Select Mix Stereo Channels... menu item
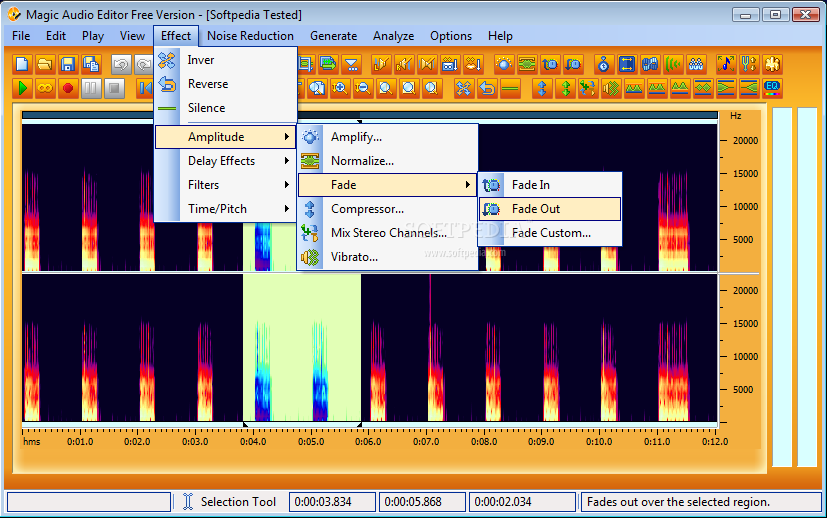The image size is (827, 518). (388, 233)
